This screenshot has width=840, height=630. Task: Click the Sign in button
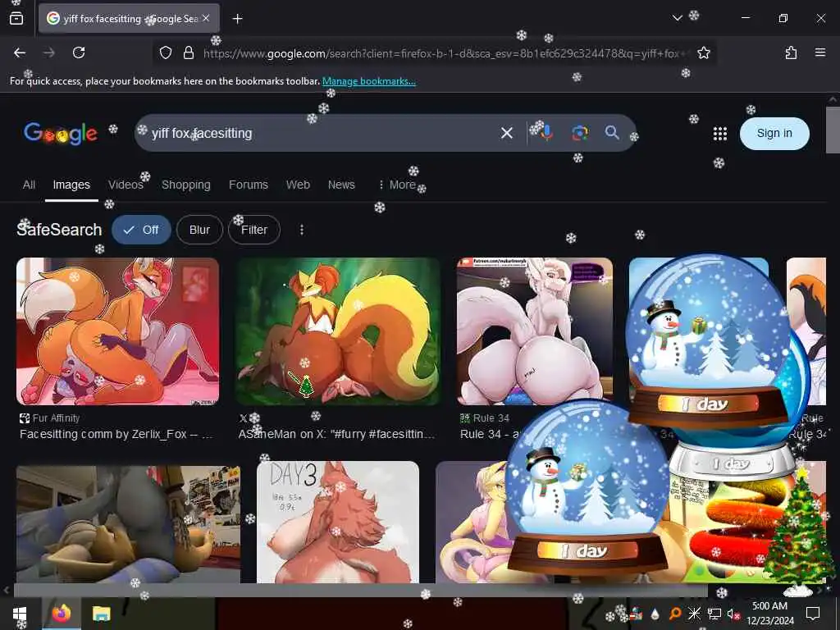click(x=774, y=134)
